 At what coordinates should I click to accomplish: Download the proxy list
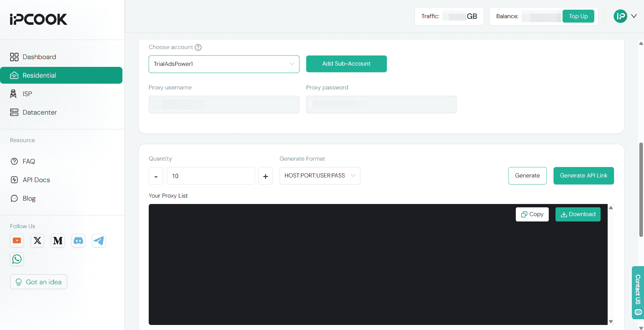point(578,214)
